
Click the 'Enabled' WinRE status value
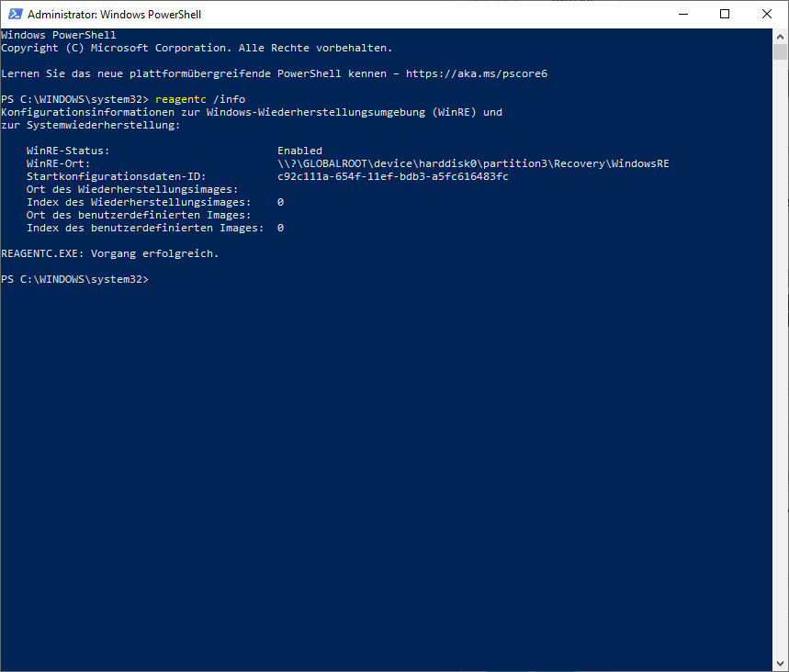tap(300, 151)
